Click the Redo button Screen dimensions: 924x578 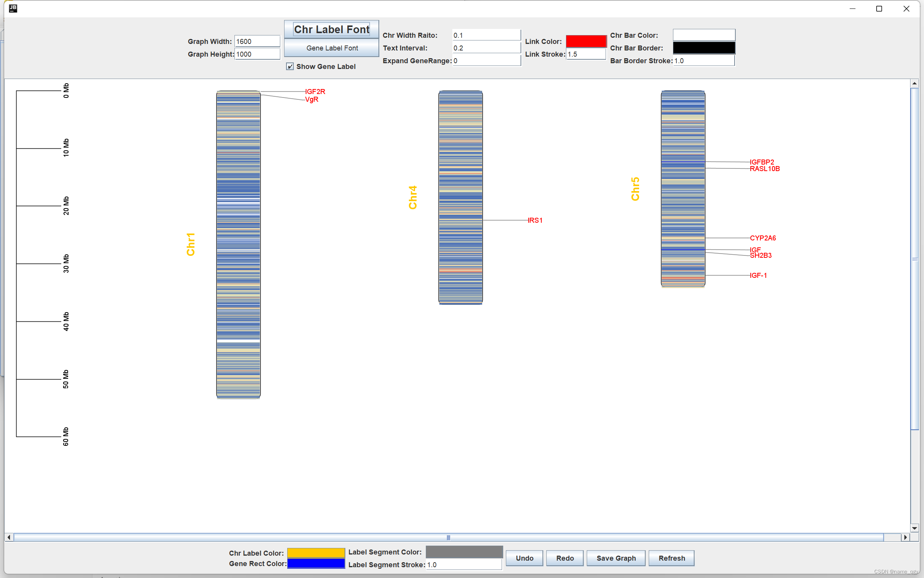pyautogui.click(x=565, y=558)
